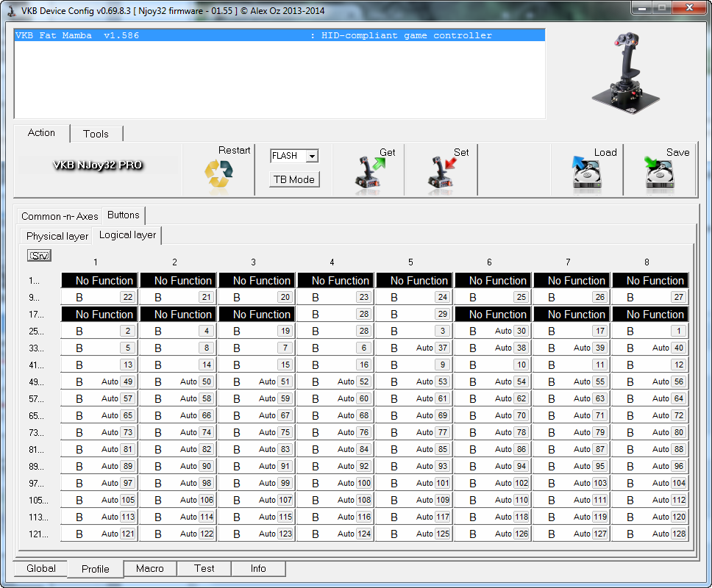Click the B cell with Auto 49
The width and height of the screenshot is (712, 588).
point(99,381)
